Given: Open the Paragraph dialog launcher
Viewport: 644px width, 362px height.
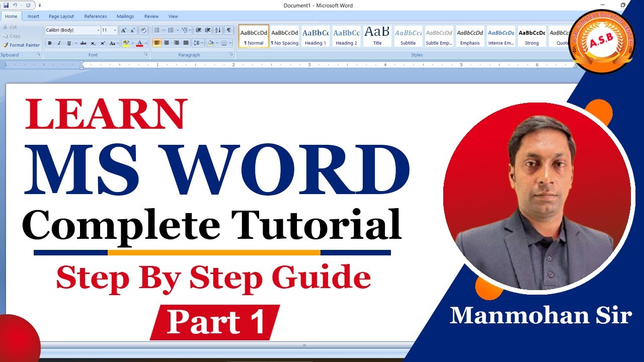Looking at the screenshot, I should click(x=231, y=54).
